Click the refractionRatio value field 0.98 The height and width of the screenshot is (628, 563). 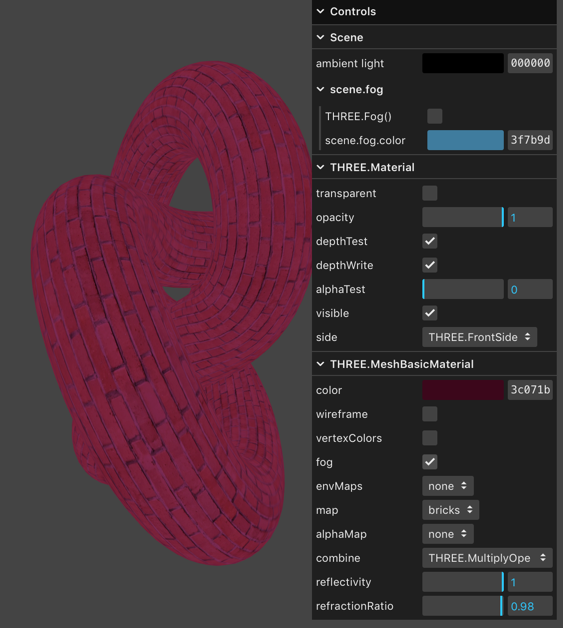coord(530,606)
